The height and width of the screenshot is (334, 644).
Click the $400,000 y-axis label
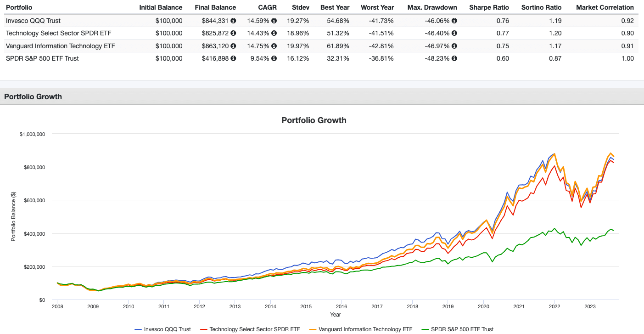[x=34, y=234]
